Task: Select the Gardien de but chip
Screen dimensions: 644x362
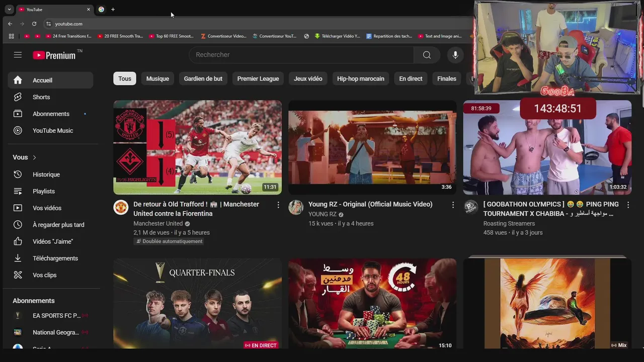Action: (x=203, y=78)
